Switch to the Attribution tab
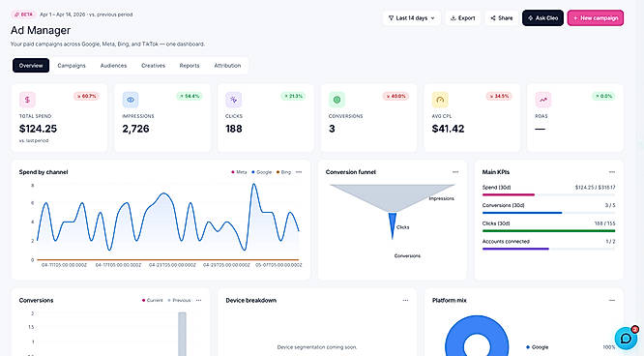644x356 pixels. click(227, 66)
